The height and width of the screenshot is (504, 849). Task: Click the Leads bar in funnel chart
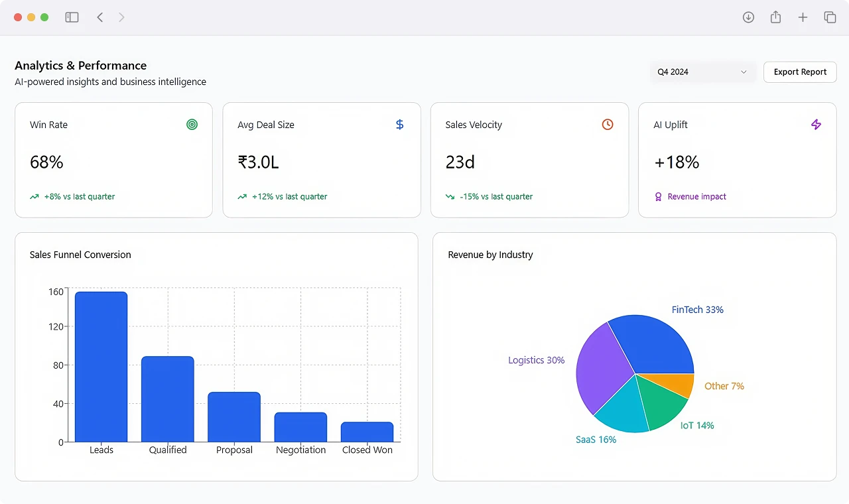[x=101, y=367]
